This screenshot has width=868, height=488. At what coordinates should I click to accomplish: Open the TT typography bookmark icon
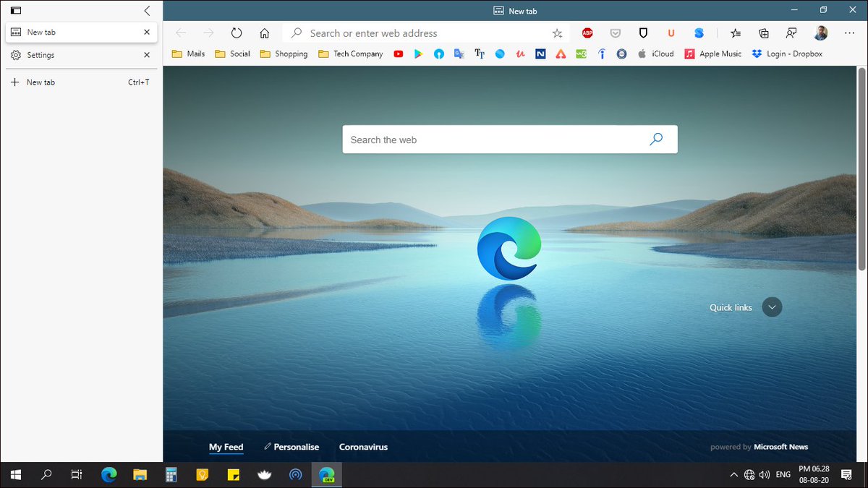(479, 53)
